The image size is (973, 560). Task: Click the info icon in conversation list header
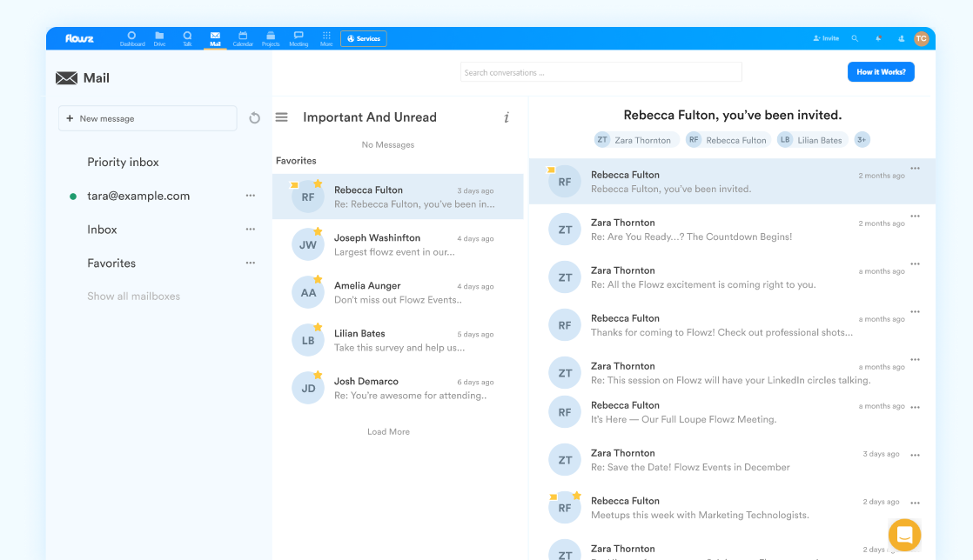coord(507,117)
